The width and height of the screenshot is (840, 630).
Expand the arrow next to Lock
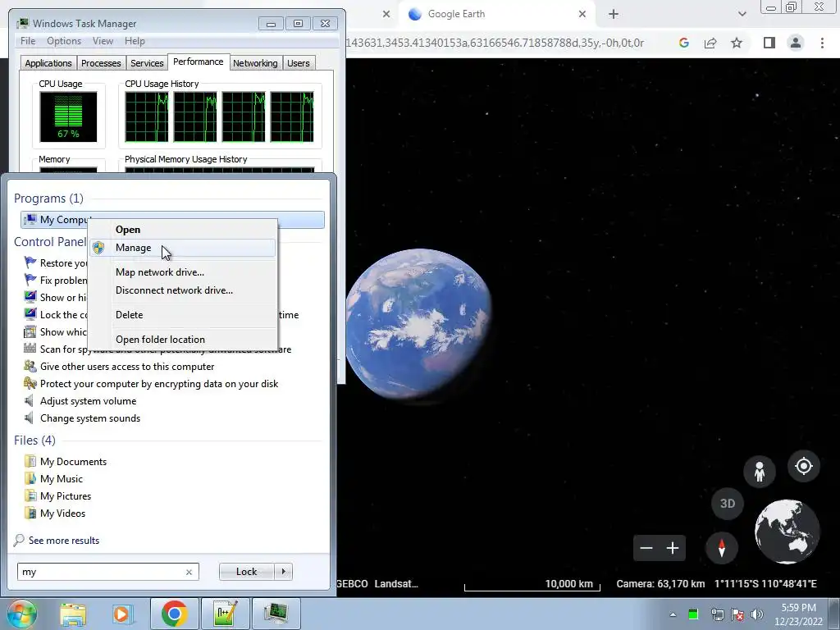pyautogui.click(x=284, y=572)
